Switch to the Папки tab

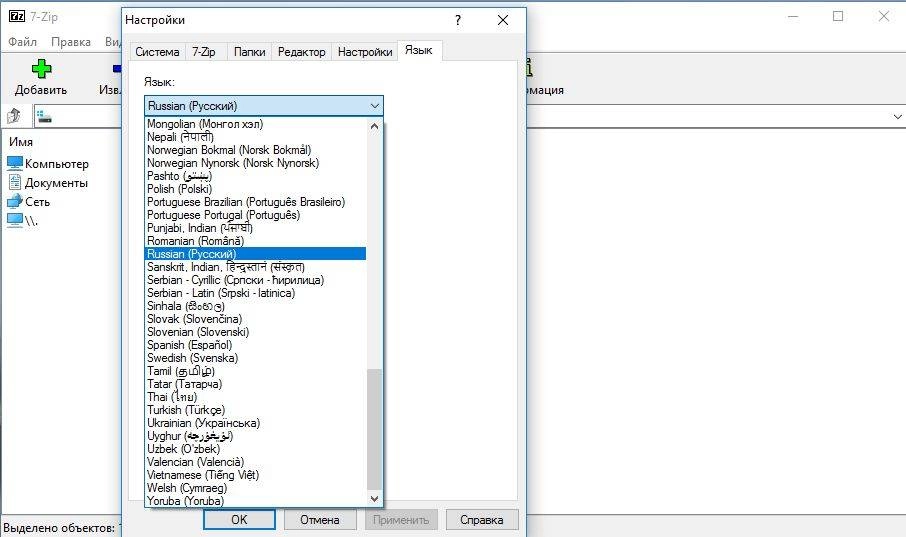click(250, 52)
